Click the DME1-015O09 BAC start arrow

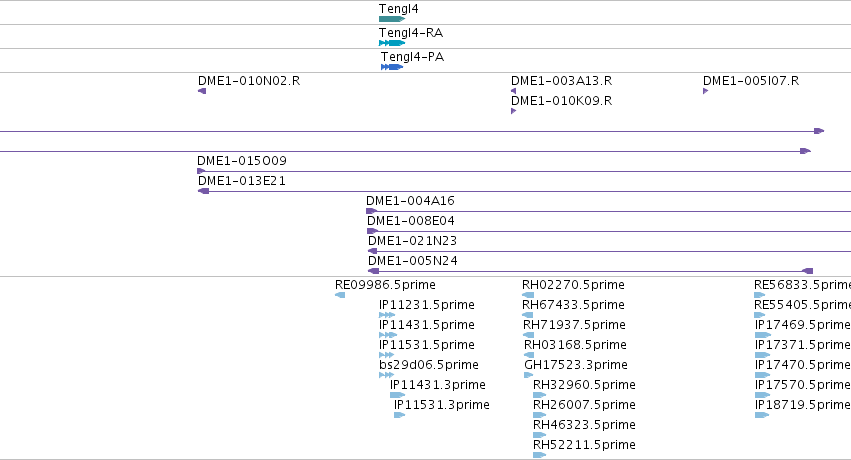(201, 171)
